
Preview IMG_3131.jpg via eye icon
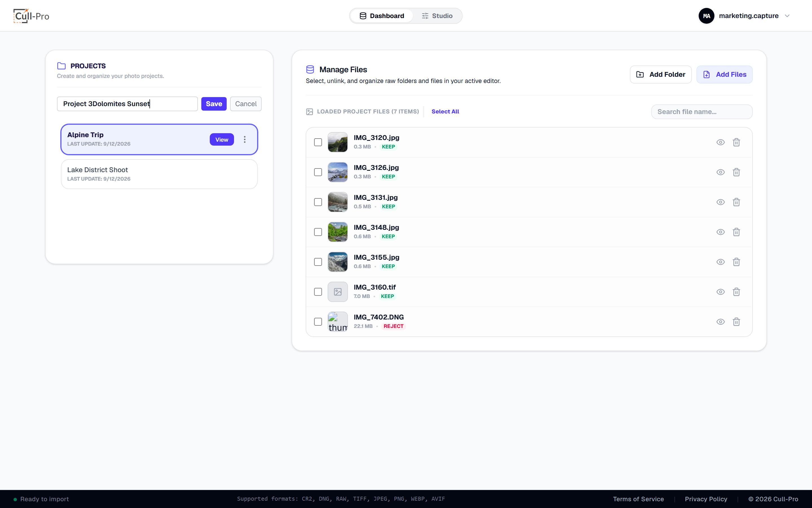pos(720,202)
